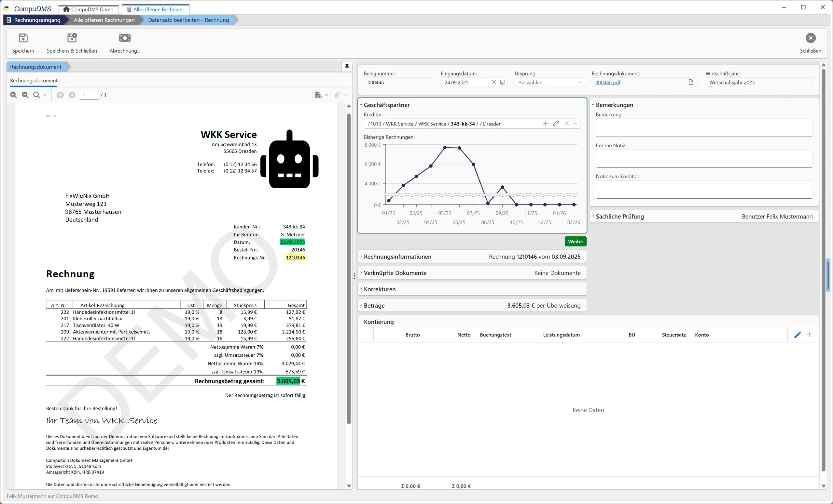833x504 pixels.
Task: Switch to the Alle offenen Rechnungen tab
Action: [156, 9]
